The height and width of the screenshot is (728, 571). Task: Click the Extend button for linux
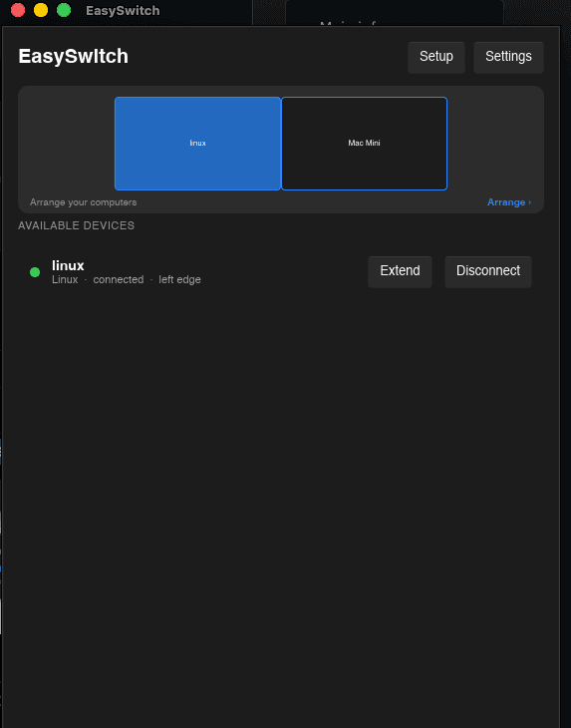point(400,271)
